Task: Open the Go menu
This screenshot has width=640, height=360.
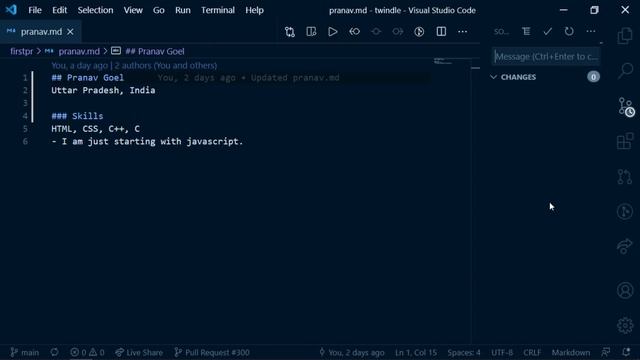Action: point(158,10)
